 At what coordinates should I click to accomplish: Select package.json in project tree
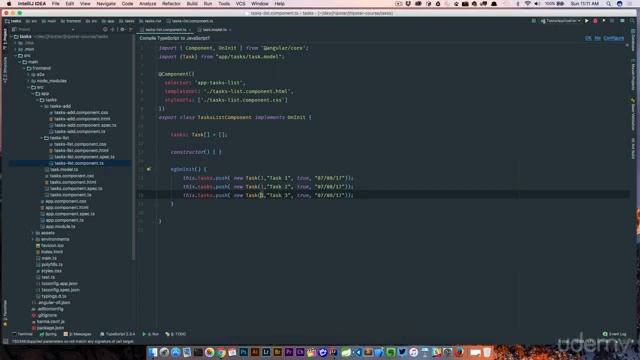47,328
